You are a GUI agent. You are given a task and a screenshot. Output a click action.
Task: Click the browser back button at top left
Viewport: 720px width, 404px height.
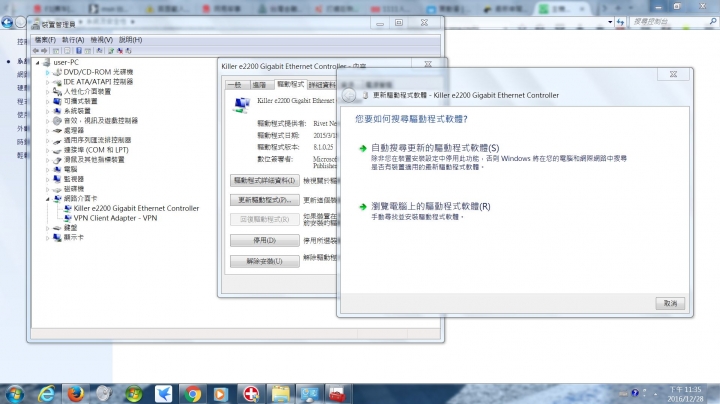click(7, 22)
